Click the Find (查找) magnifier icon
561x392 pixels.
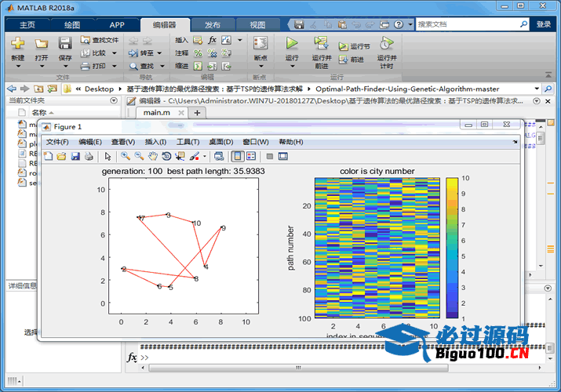coord(133,66)
